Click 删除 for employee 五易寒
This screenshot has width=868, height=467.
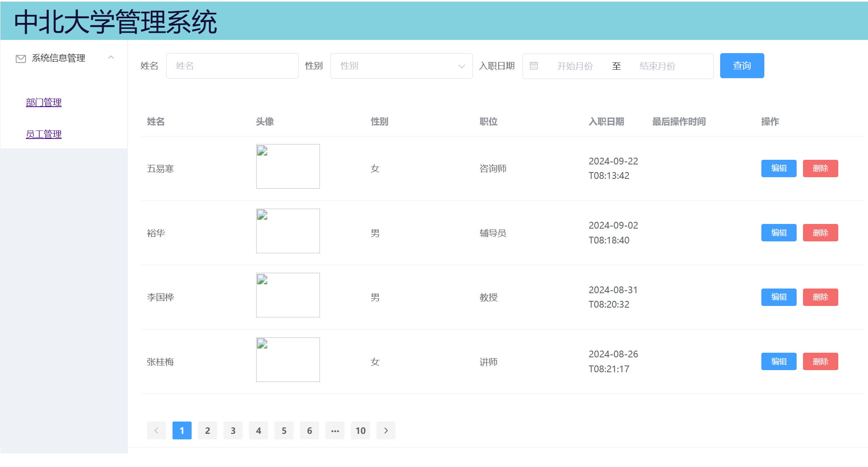[x=820, y=168]
